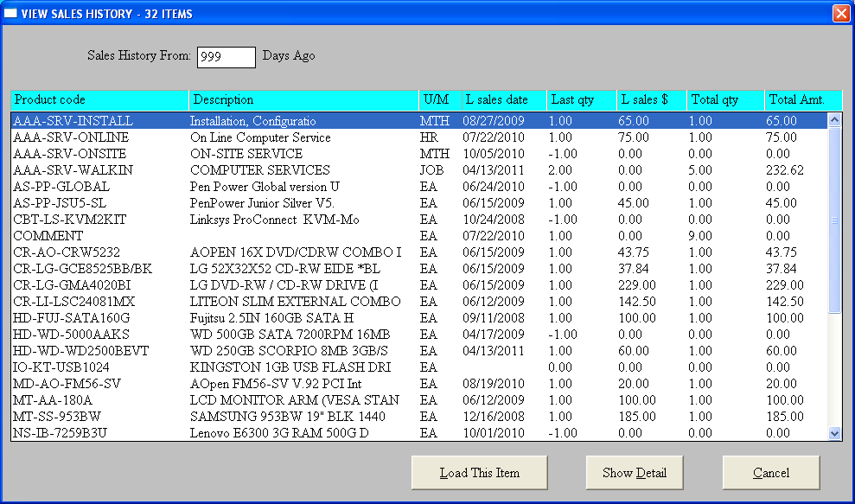This screenshot has width=855, height=504.
Task: Cancel the sales history dialog
Action: tap(770, 473)
